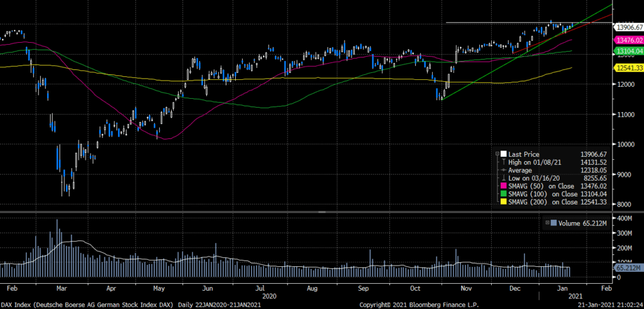
Task: Click the 300M volume axis label
Action: [x=623, y=233]
